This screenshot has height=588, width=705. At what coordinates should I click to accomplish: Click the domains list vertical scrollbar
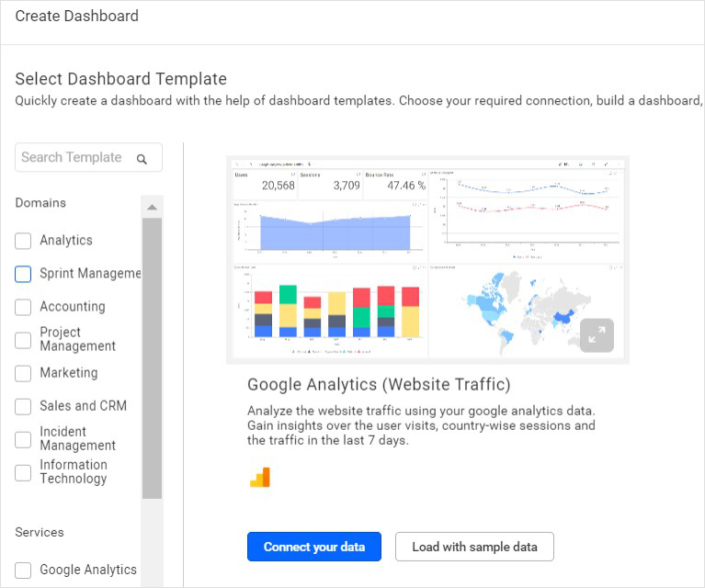[152, 358]
